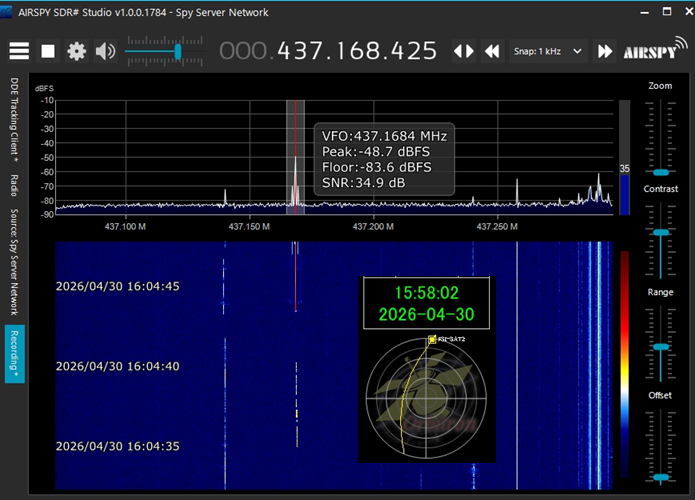
Task: Click the 437.200 M axis label
Action: click(373, 227)
